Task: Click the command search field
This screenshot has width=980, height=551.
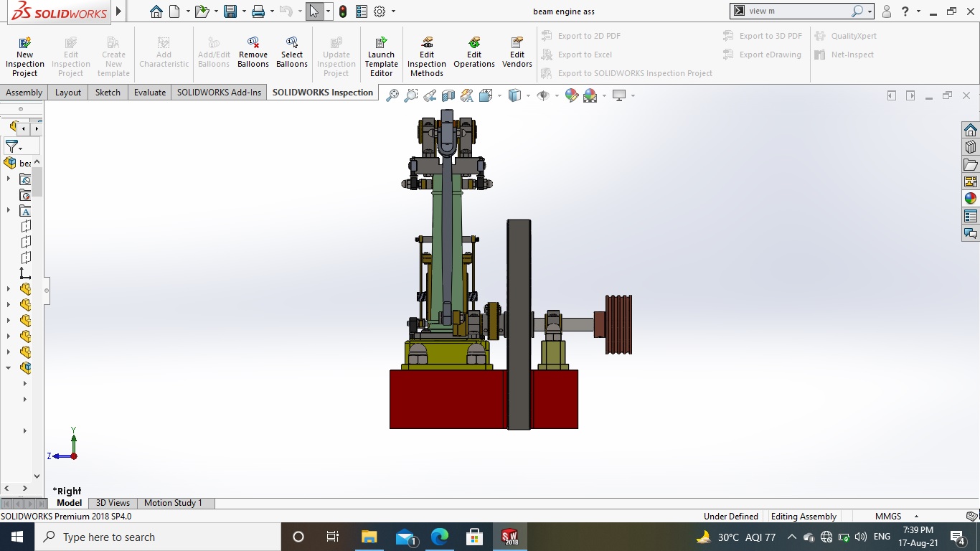Action: [796, 11]
